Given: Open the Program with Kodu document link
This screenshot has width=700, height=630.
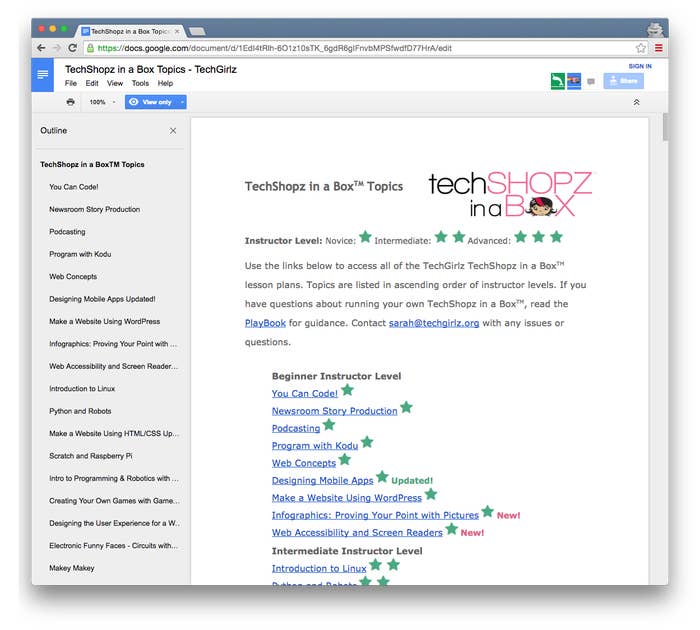Looking at the screenshot, I should click(315, 446).
